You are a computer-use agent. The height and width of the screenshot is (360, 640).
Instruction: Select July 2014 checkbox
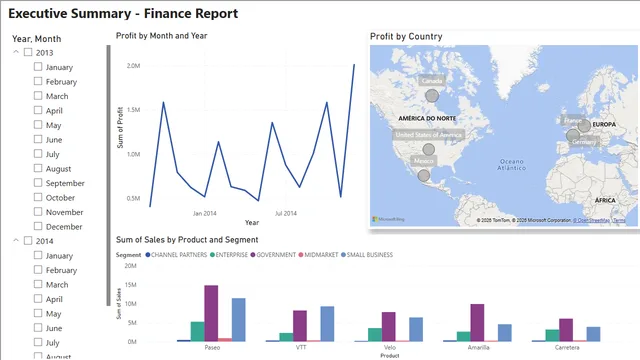point(38,342)
